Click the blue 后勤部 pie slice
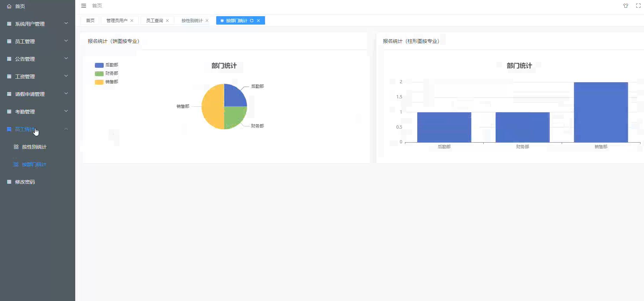 point(234,97)
